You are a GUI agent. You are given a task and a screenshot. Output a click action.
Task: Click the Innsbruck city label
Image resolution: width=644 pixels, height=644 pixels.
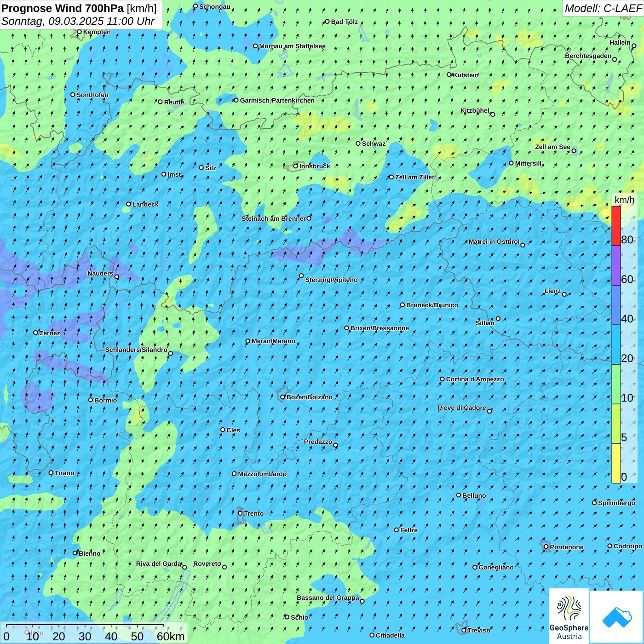tap(315, 166)
